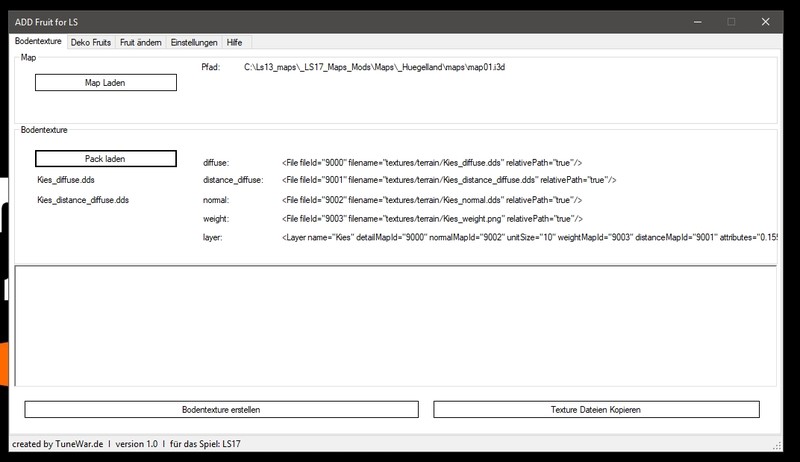
Task: Switch to the Bodentexture tab
Action: pyautogui.click(x=39, y=42)
